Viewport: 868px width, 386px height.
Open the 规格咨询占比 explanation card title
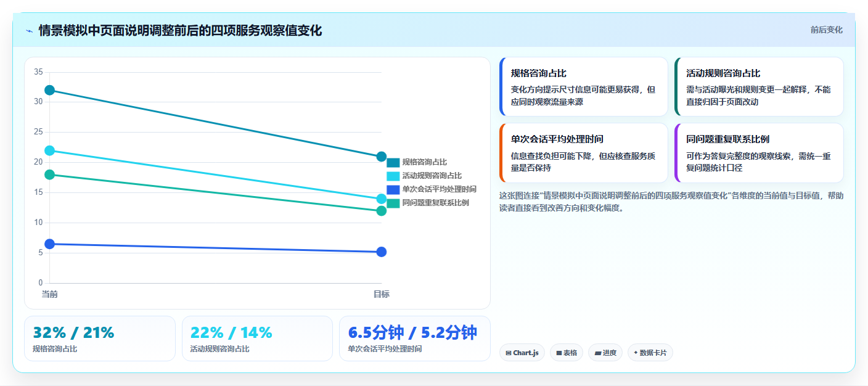(539, 73)
